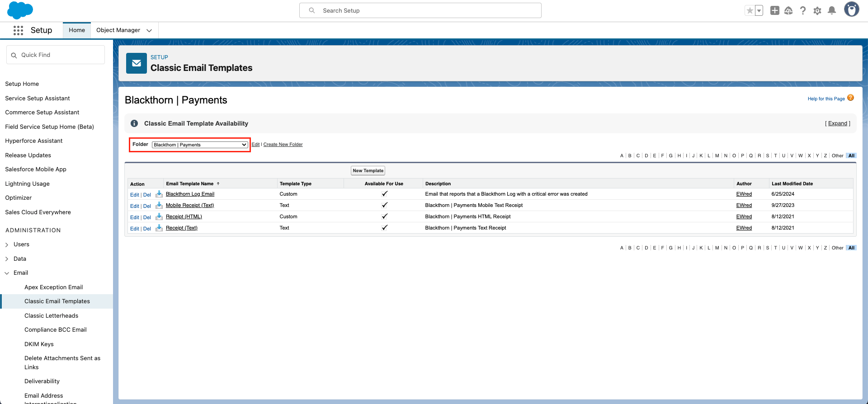Click Available checkmark for Blackthorn Log Email
Screen dimensions: 868x404
point(385,194)
